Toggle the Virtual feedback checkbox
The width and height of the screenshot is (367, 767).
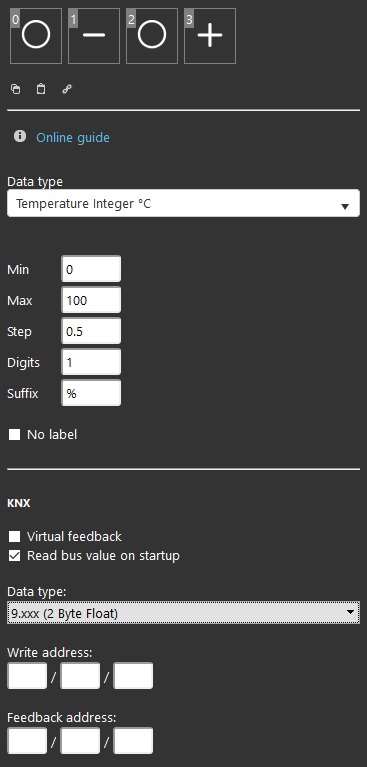tap(15, 537)
